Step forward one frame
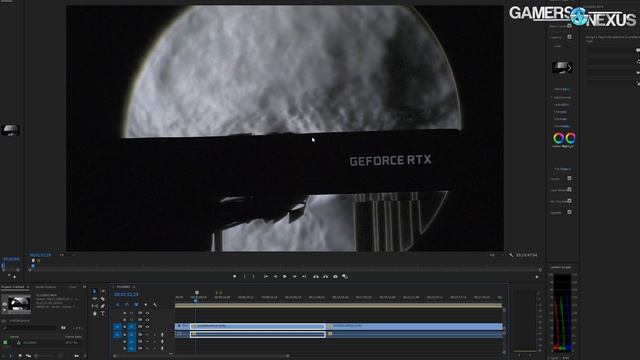Viewport: 640px width, 360px height. (294, 276)
